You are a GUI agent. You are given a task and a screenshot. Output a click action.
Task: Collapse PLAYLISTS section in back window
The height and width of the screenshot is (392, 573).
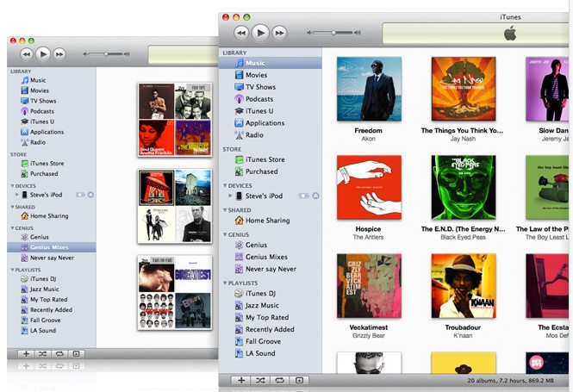12,270
